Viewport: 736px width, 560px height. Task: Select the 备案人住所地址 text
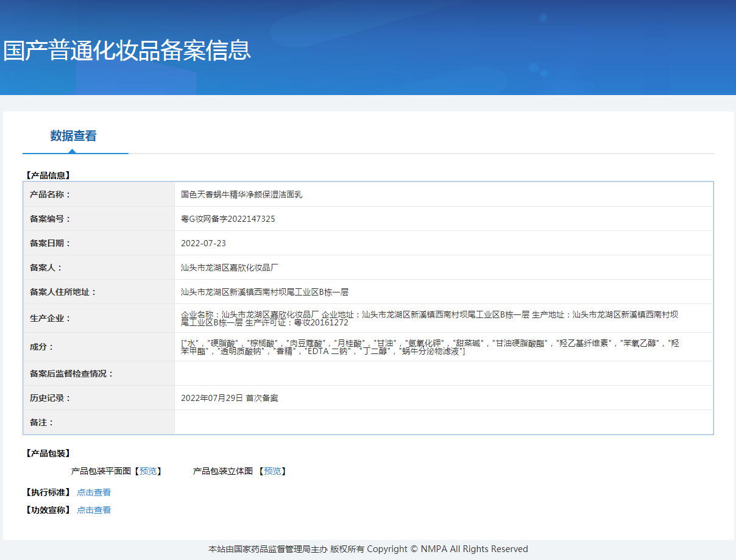[x=265, y=292]
